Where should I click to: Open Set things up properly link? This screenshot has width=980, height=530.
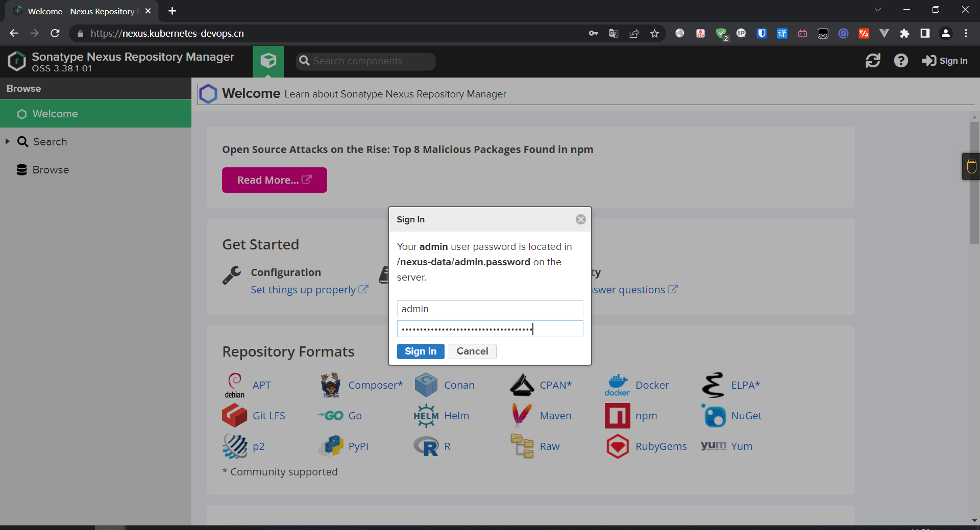309,290
